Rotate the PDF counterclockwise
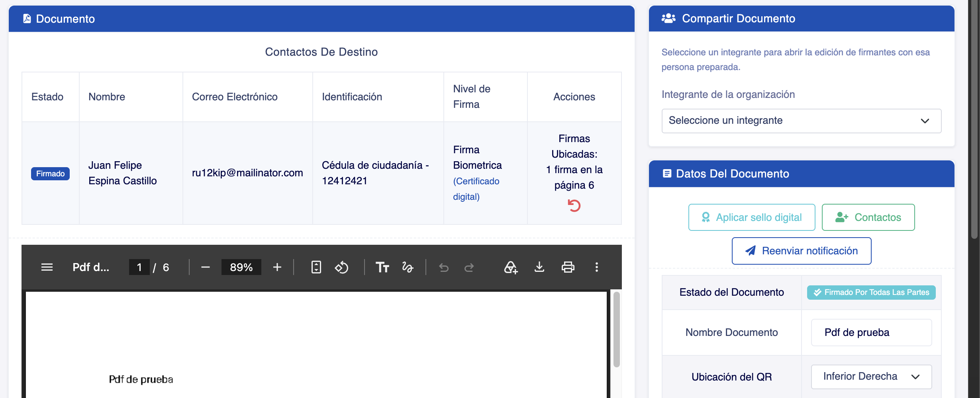The height and width of the screenshot is (398, 980). point(341,267)
